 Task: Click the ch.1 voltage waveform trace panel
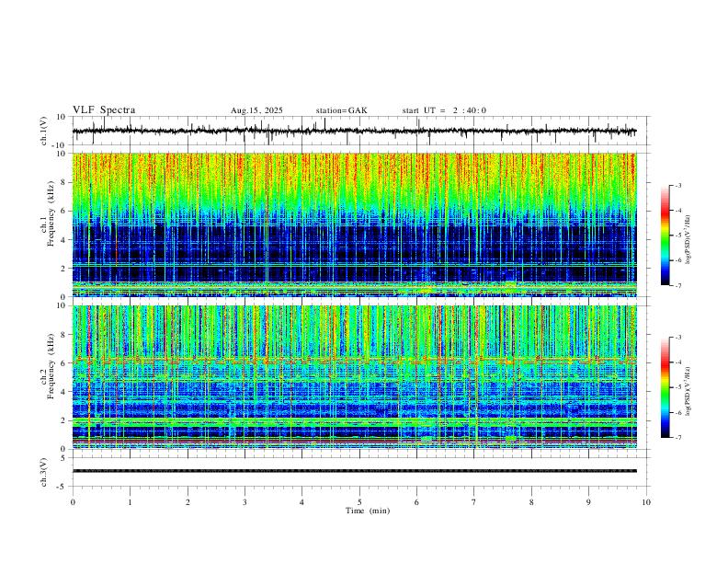(359, 131)
